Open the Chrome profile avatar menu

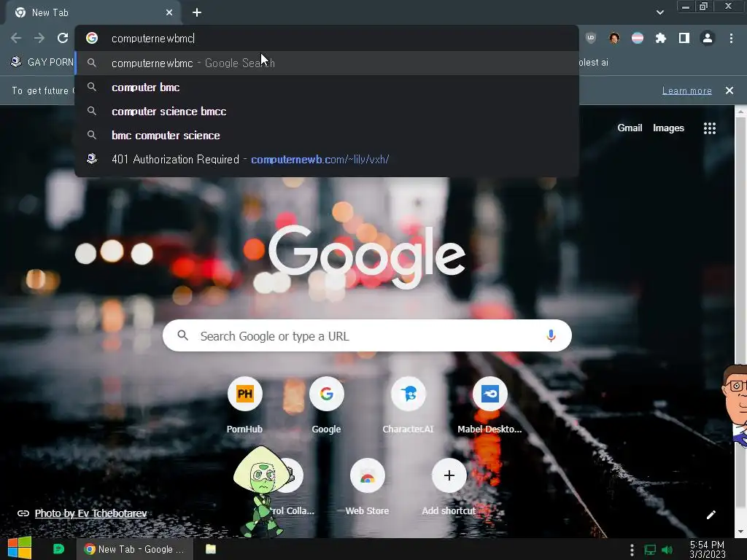(708, 38)
